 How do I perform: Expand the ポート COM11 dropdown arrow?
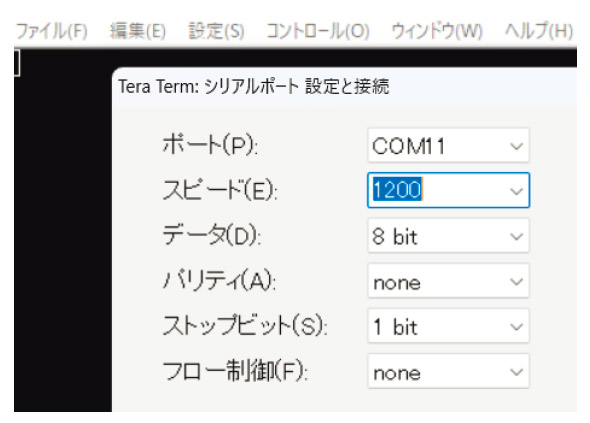516,146
